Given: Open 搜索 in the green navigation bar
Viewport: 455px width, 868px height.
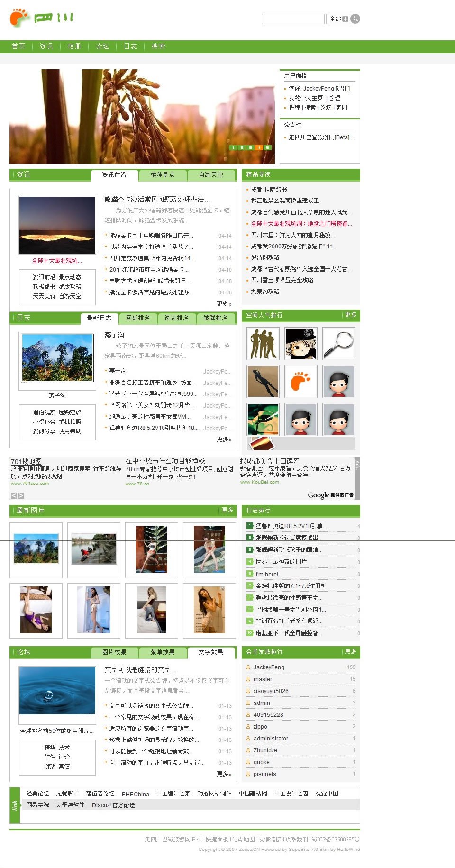Looking at the screenshot, I should (158, 46).
